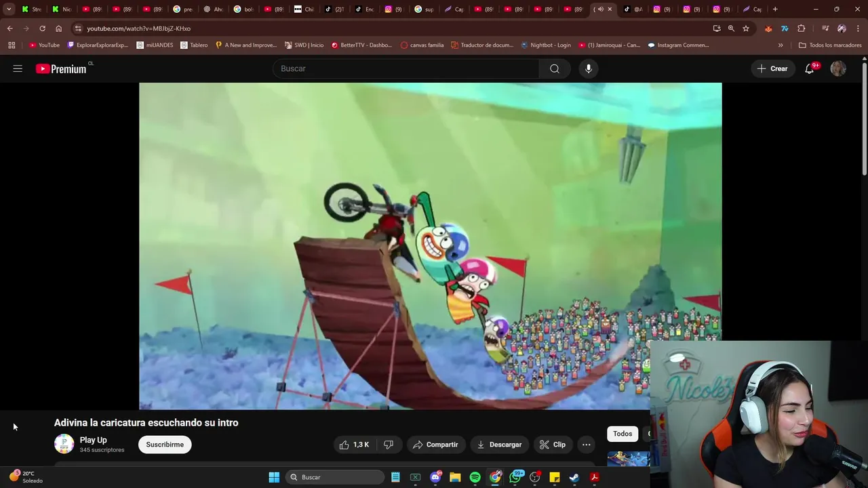The height and width of the screenshot is (488, 868).
Task: Go to YouTube Premium home logo
Action: coord(62,68)
